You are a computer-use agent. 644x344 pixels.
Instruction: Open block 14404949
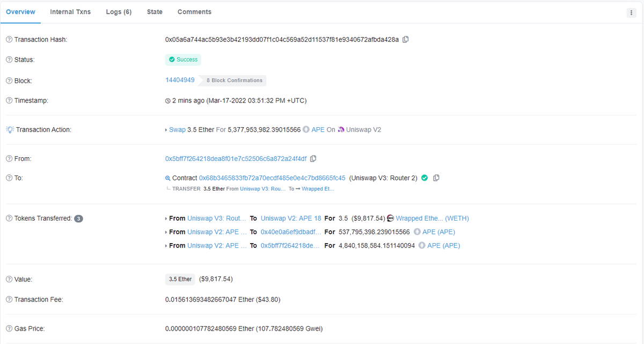(180, 80)
